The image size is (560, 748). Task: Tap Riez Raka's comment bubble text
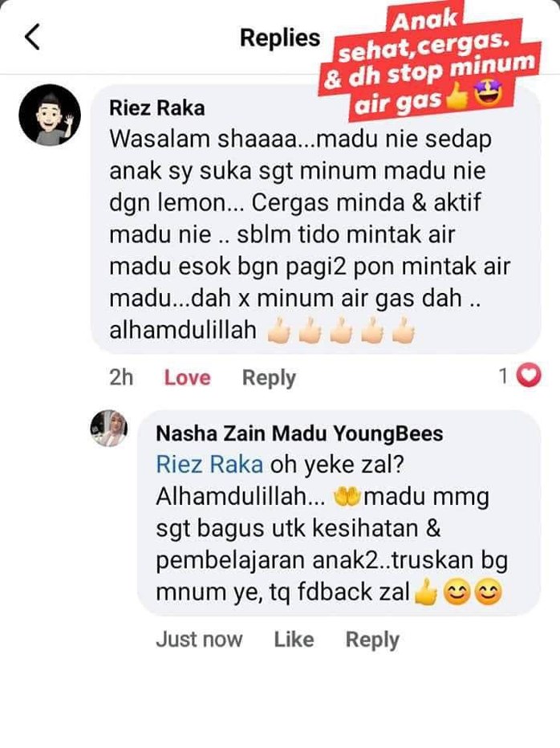coord(310,234)
